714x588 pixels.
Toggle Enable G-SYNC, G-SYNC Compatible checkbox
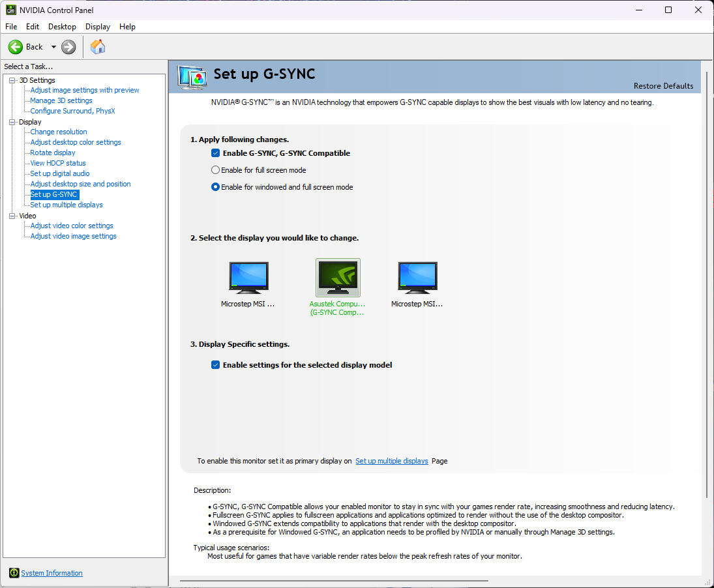pyautogui.click(x=215, y=153)
